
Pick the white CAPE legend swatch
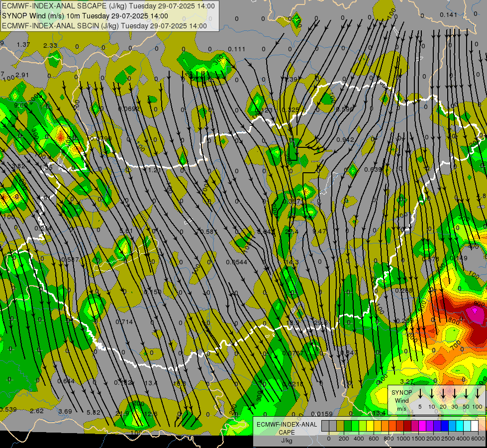pyautogui.click(x=474, y=426)
